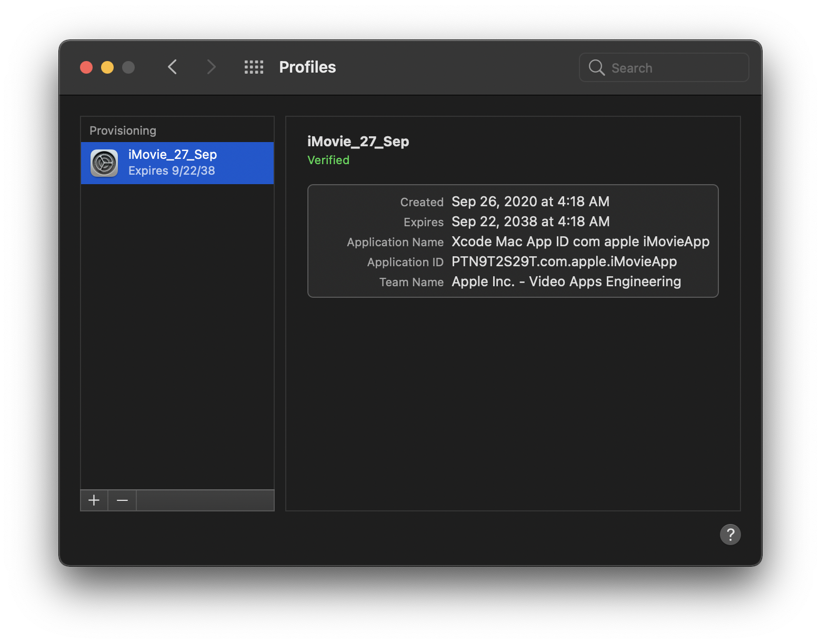Click the Created value Sep 26, 2020
The width and height of the screenshot is (821, 644).
point(530,202)
